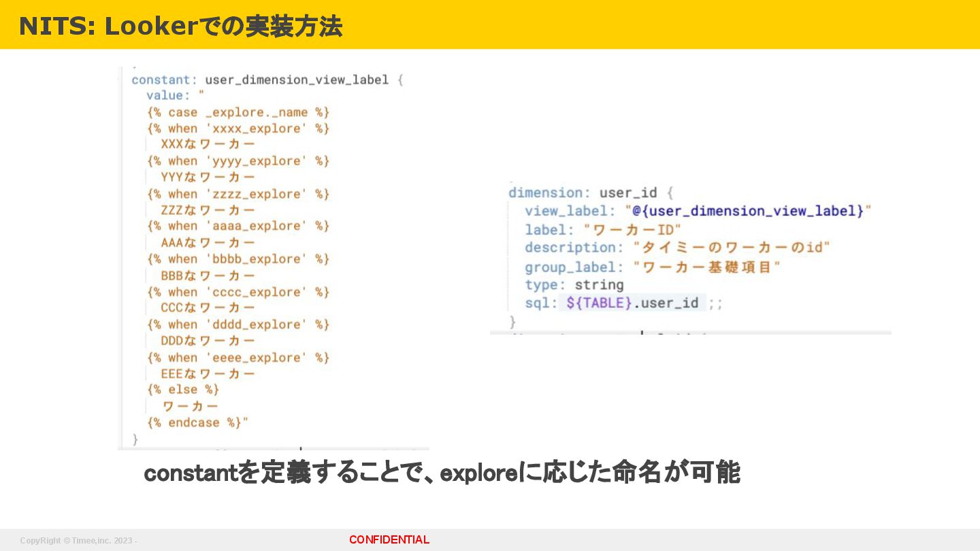Click the text "EEEなワーカー"
980x551 pixels.
[x=208, y=373]
